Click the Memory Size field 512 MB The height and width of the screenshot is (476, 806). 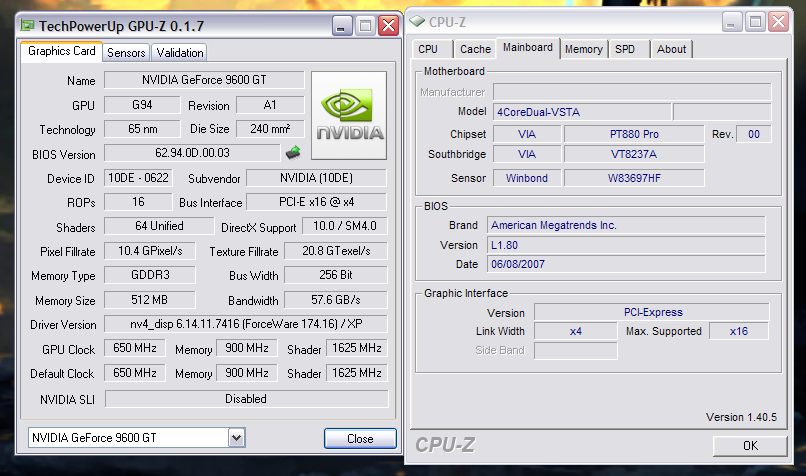click(150, 300)
